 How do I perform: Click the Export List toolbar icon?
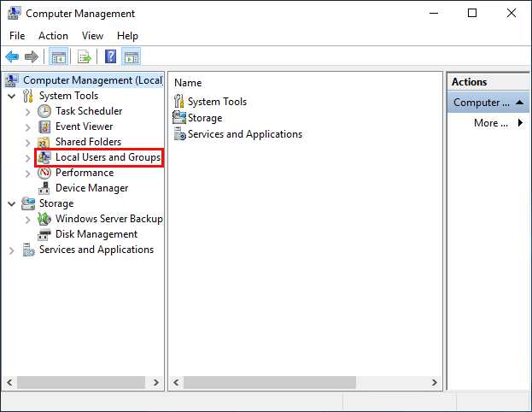pyautogui.click(x=85, y=57)
